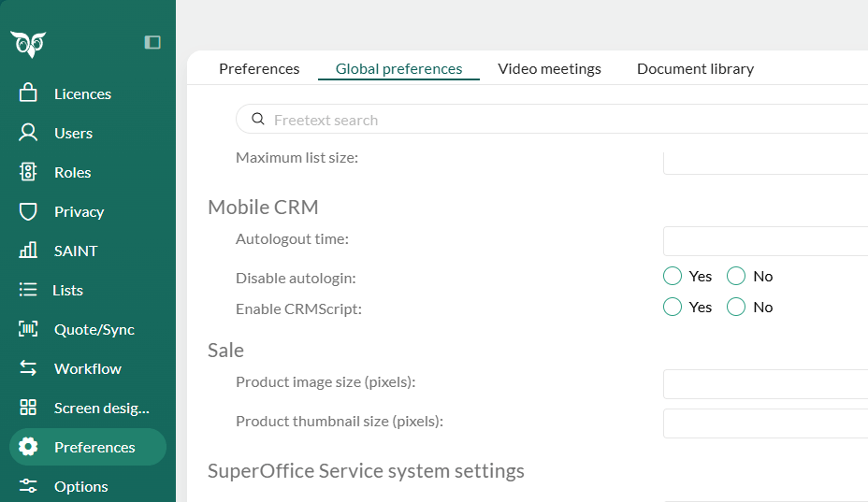
Task: Open Lists via the bulleted list icon
Action: (x=28, y=290)
